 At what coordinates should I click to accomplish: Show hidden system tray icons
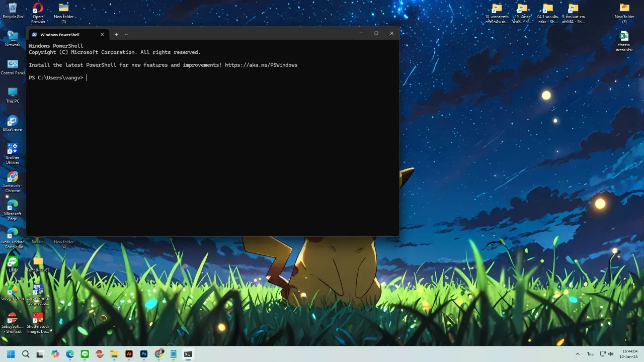click(577, 354)
